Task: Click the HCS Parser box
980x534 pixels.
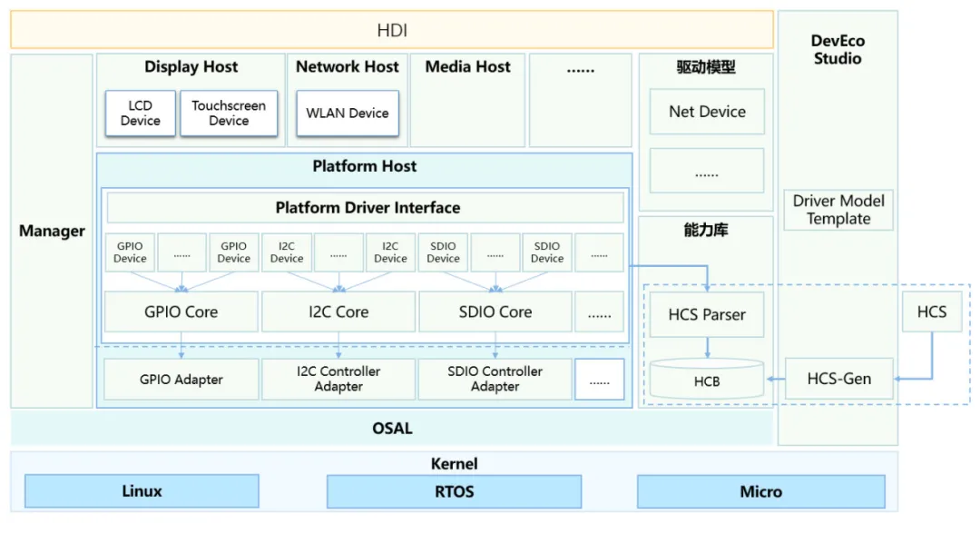Action: pyautogui.click(x=707, y=315)
